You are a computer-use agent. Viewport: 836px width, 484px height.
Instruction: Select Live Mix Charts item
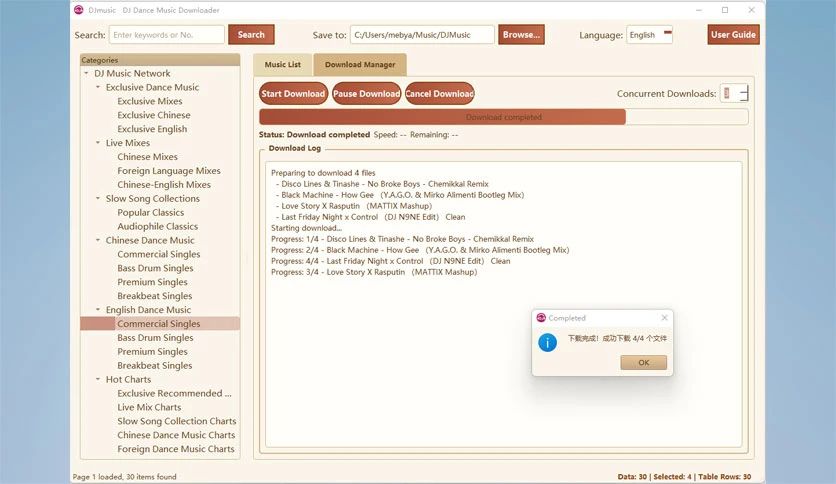click(149, 407)
